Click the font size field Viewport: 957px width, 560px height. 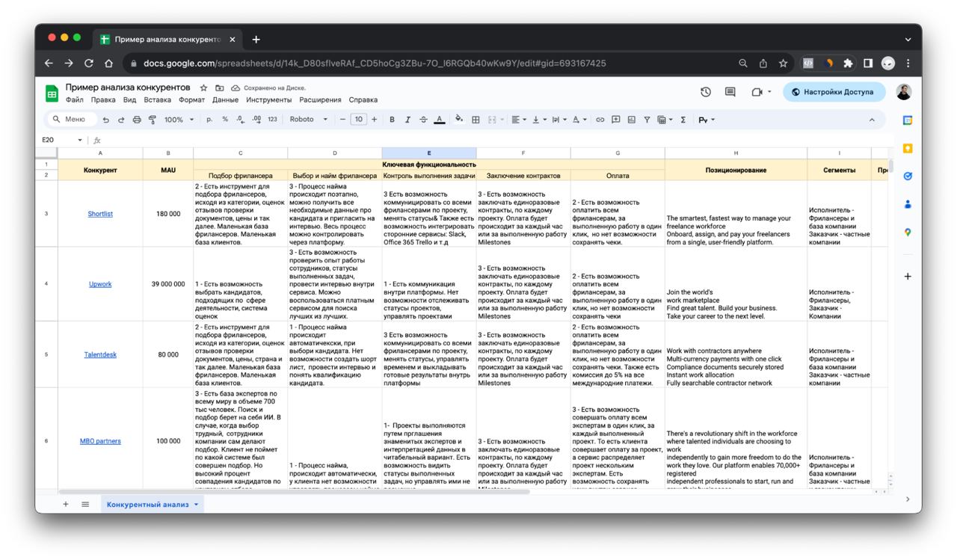(x=359, y=120)
